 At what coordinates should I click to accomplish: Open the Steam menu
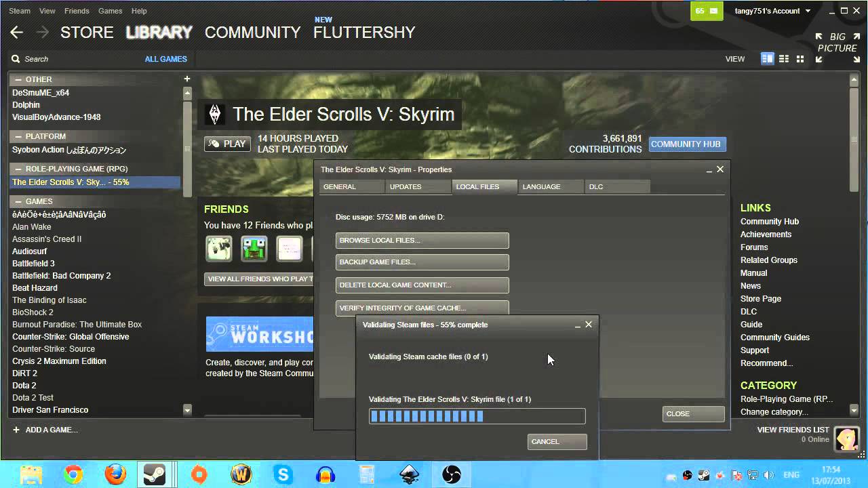[x=20, y=11]
